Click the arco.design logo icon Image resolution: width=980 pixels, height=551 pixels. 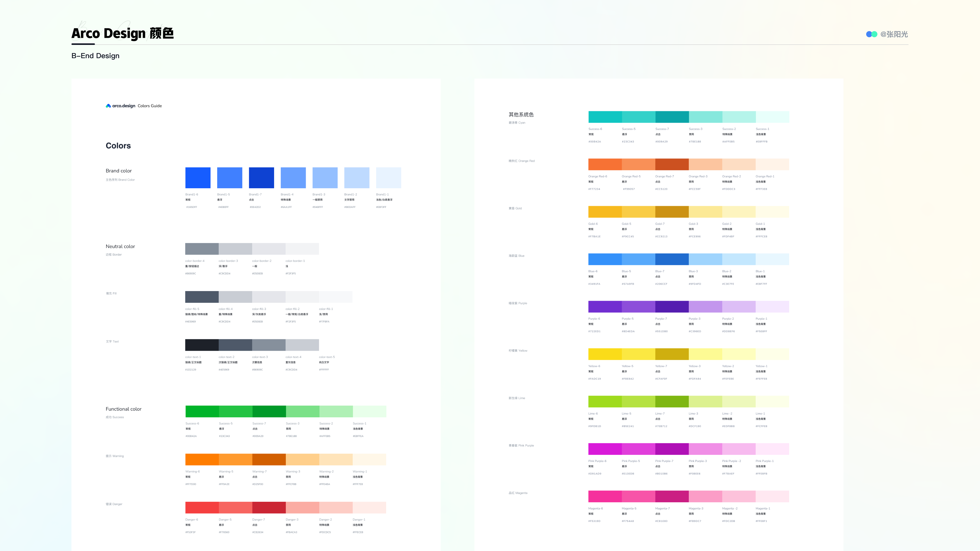[108, 106]
